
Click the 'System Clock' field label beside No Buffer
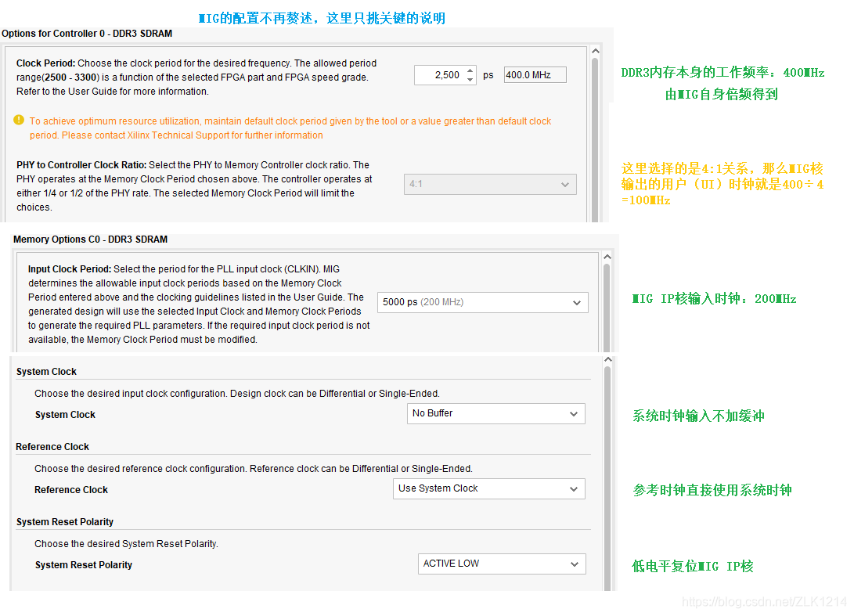65,415
